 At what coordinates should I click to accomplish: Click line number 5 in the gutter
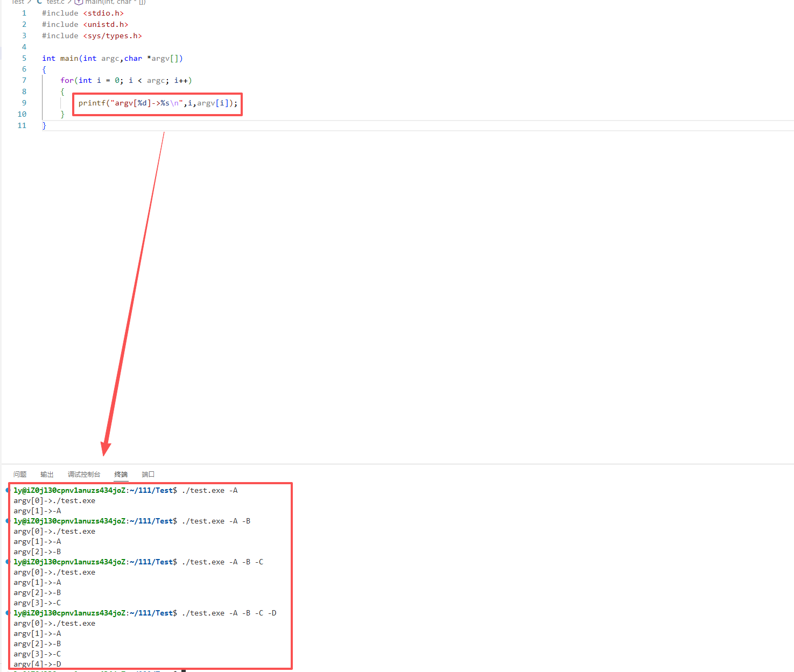coord(24,58)
